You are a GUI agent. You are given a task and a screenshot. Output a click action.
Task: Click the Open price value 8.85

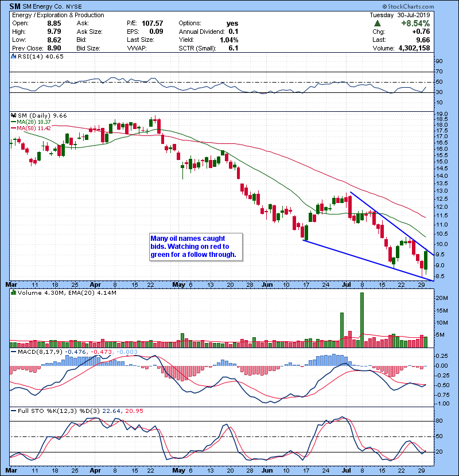(54, 24)
